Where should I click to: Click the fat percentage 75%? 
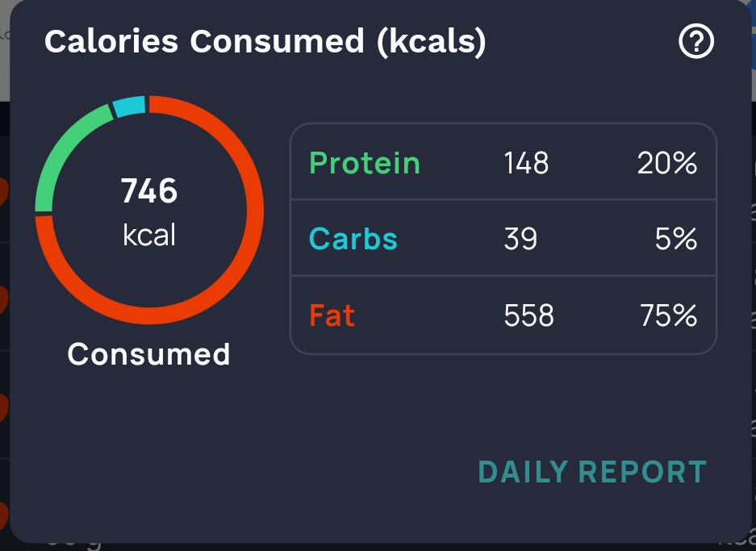pyautogui.click(x=668, y=315)
